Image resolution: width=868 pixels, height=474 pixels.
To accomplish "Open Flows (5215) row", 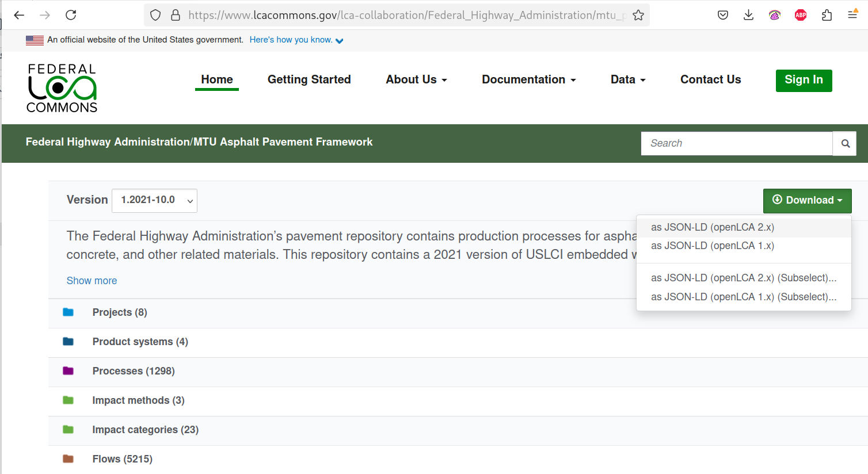I will 458,460.
